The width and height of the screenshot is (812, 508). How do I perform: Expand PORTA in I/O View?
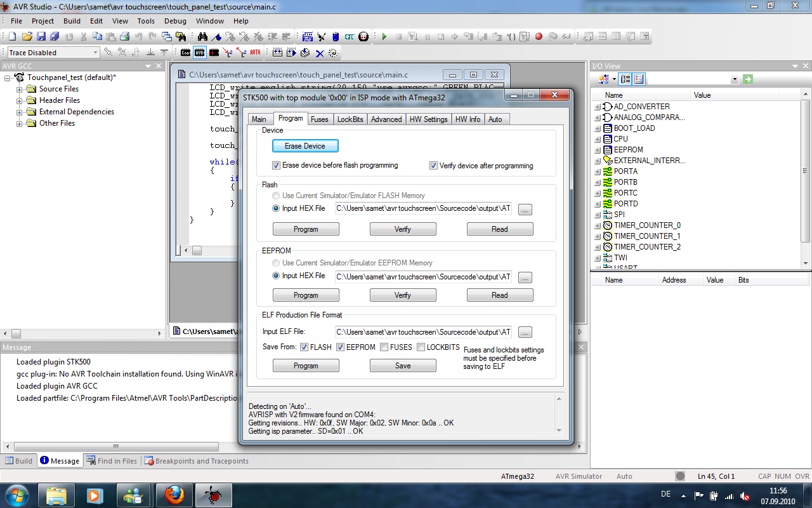598,171
